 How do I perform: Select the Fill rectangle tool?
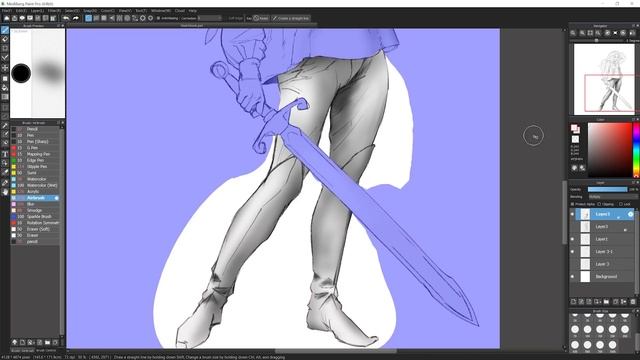(5, 78)
